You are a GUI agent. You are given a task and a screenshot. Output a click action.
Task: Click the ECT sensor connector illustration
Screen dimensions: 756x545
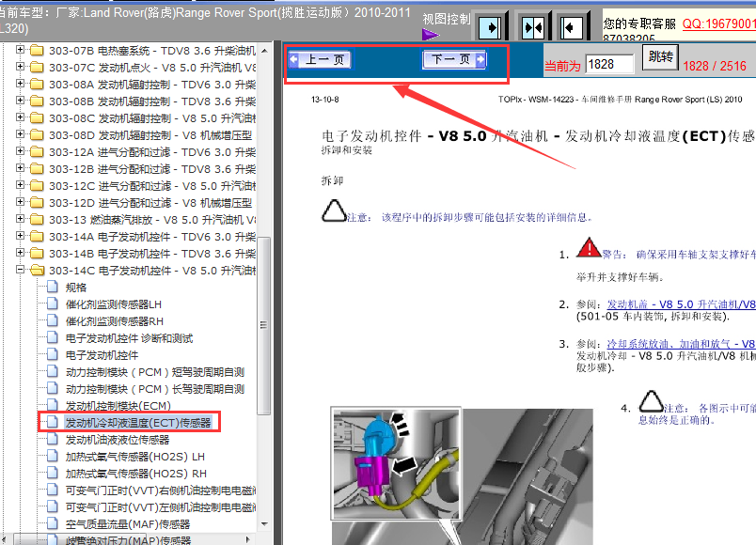[x=396, y=463]
